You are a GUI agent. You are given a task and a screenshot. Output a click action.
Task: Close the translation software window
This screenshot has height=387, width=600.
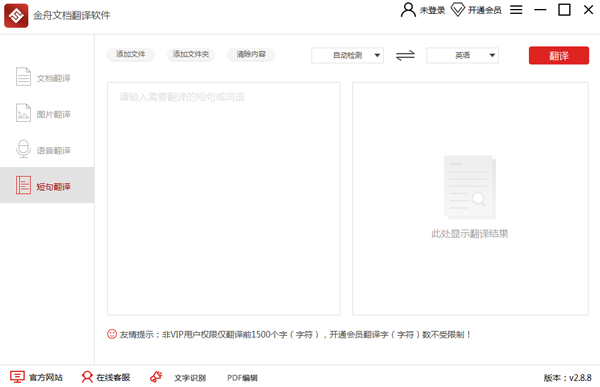[589, 10]
